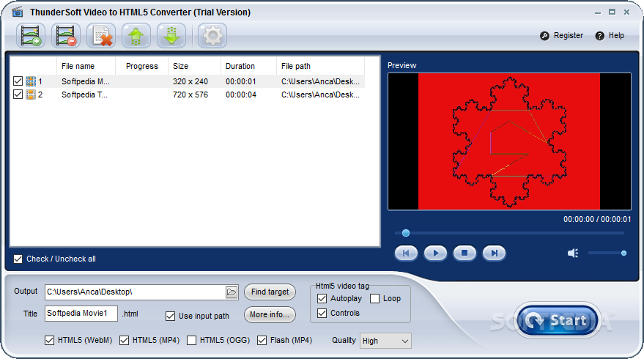The width and height of the screenshot is (644, 359).
Task: Select the row with size 320 x 240
Action: [x=188, y=81]
